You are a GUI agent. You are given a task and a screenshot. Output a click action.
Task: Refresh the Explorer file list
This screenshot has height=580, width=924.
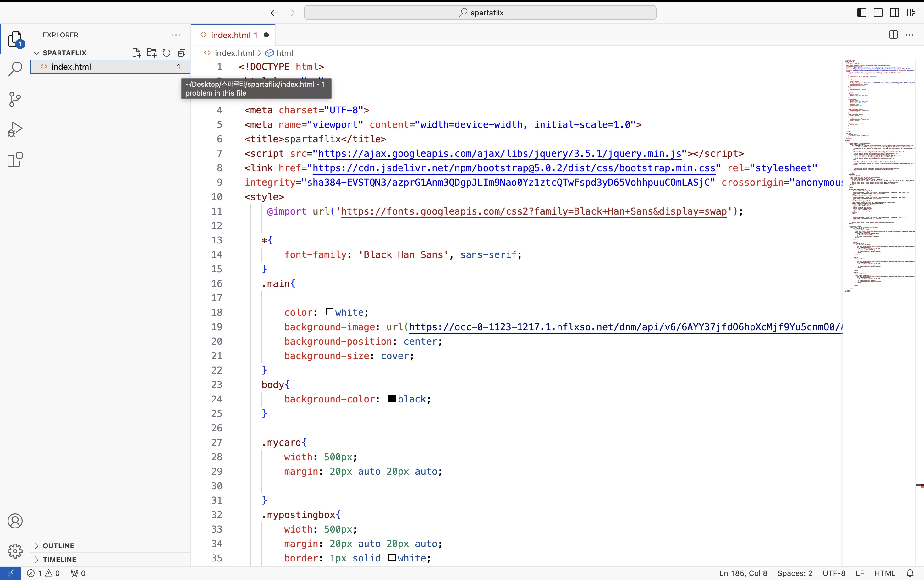click(x=167, y=53)
